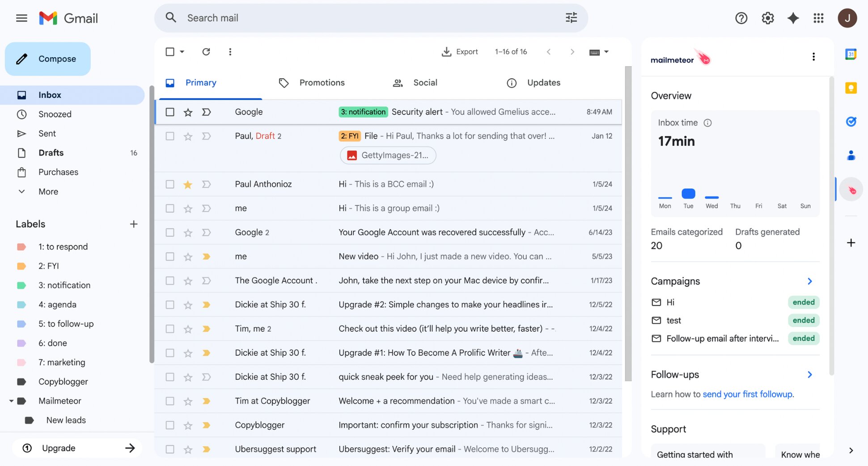The image size is (868, 466).
Task: Open Google Tasks from the side panel
Action: click(851, 122)
